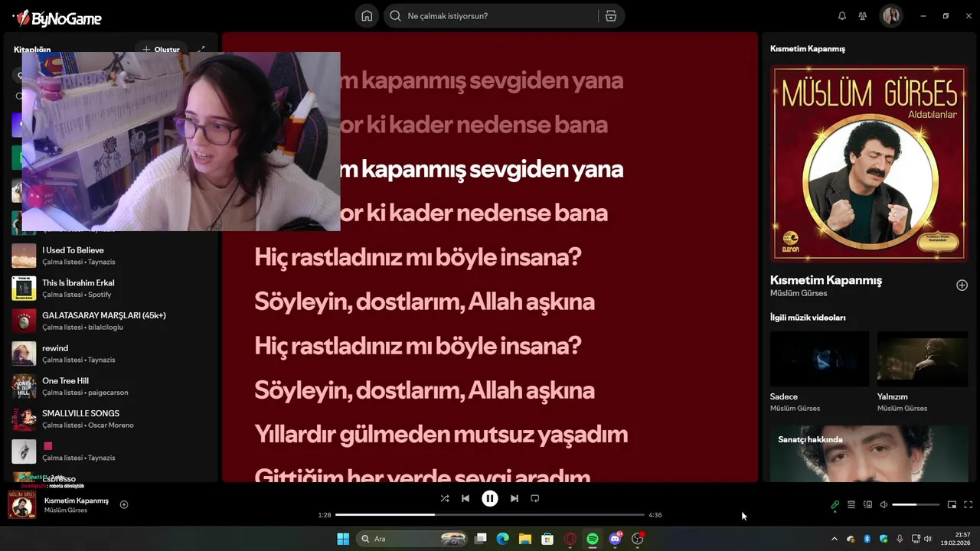The width and height of the screenshot is (980, 551).
Task: Open the miniplayer icon
Action: tap(952, 505)
